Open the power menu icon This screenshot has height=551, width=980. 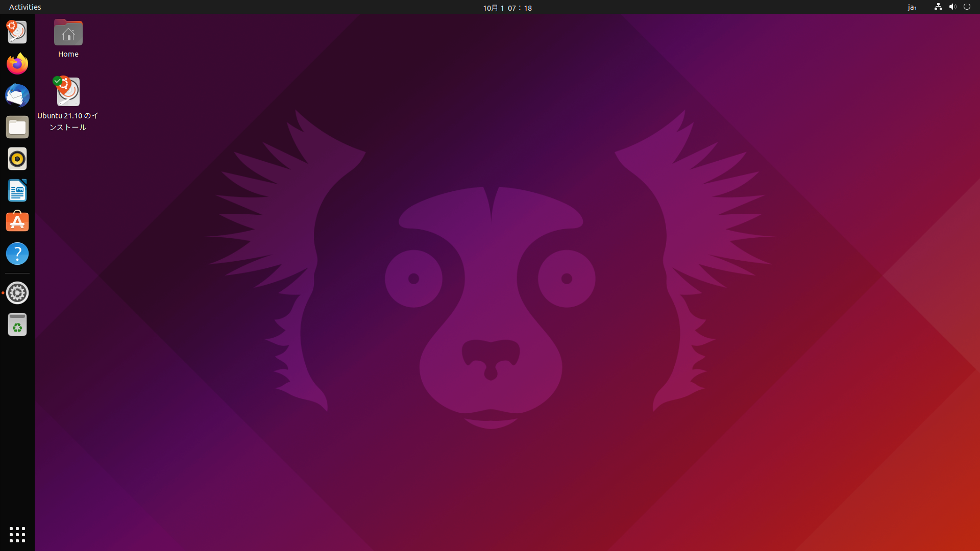coord(967,7)
